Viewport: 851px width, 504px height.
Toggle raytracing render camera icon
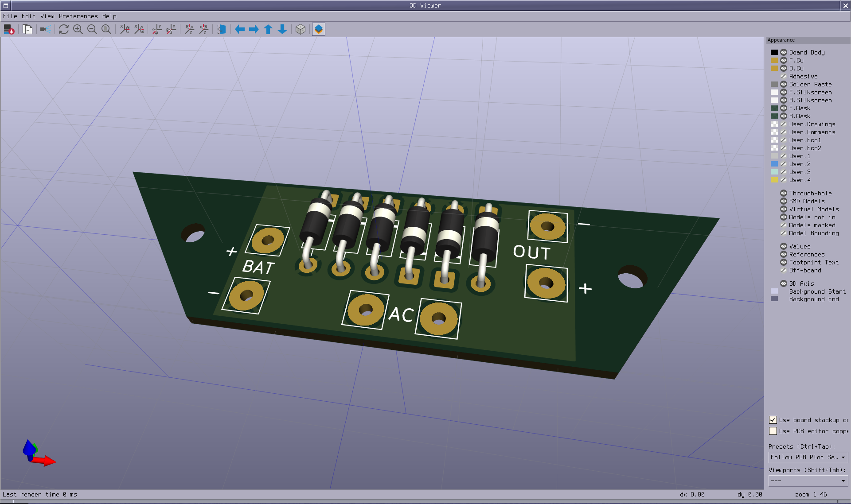tap(45, 29)
